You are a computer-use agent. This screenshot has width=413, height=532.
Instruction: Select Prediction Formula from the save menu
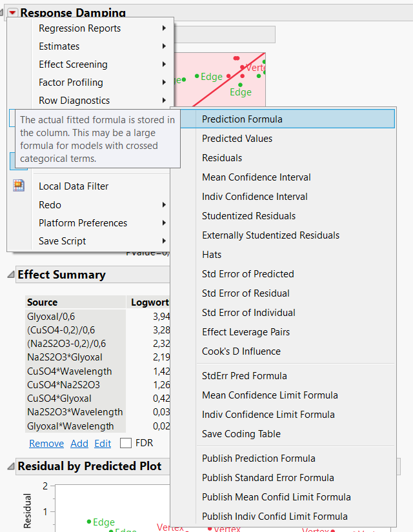pyautogui.click(x=242, y=119)
